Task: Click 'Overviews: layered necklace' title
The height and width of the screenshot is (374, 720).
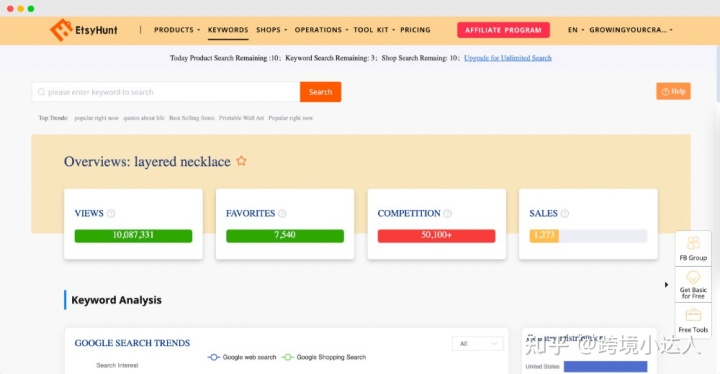Action: (147, 161)
